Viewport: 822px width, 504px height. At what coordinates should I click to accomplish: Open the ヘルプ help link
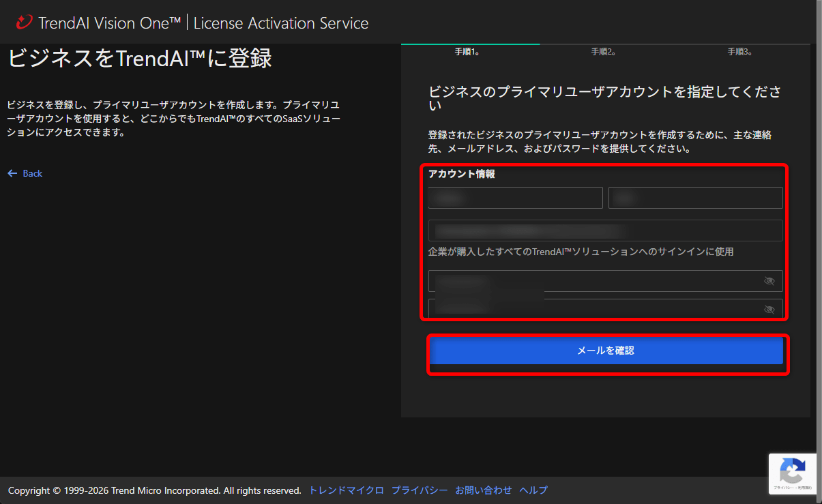point(533,490)
